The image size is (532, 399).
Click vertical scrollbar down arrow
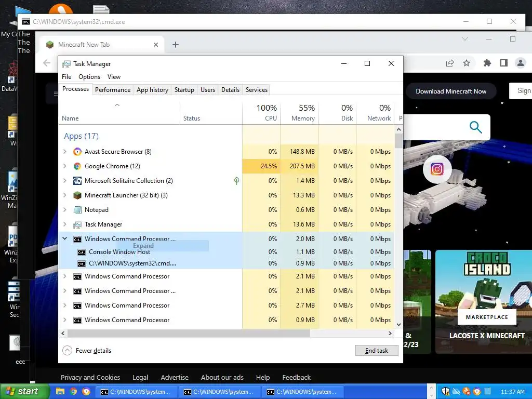(x=398, y=324)
